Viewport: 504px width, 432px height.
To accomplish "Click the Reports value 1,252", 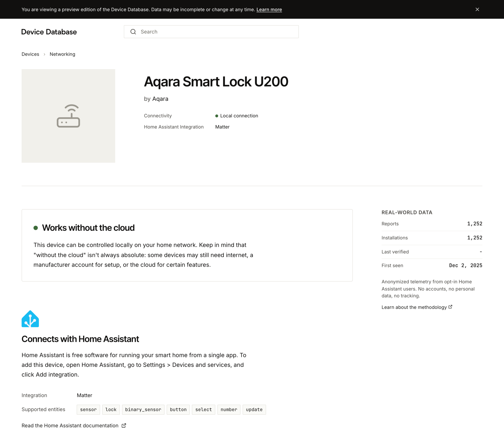I will (475, 224).
